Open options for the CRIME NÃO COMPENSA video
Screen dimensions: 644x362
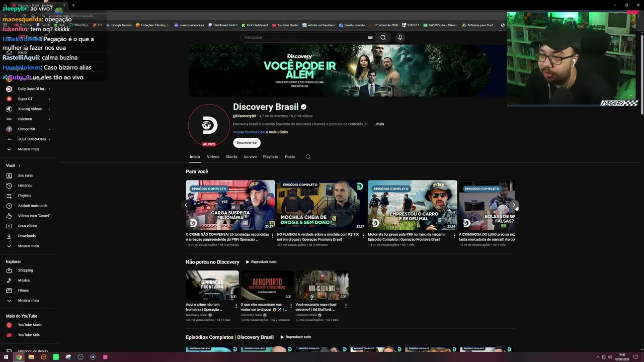pos(272,235)
